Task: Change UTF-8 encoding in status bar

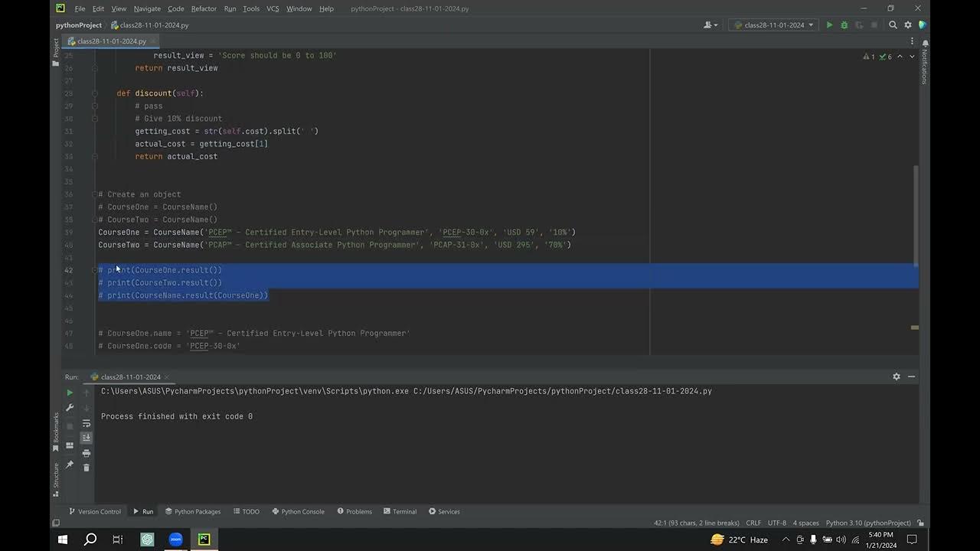Action: 776,523
